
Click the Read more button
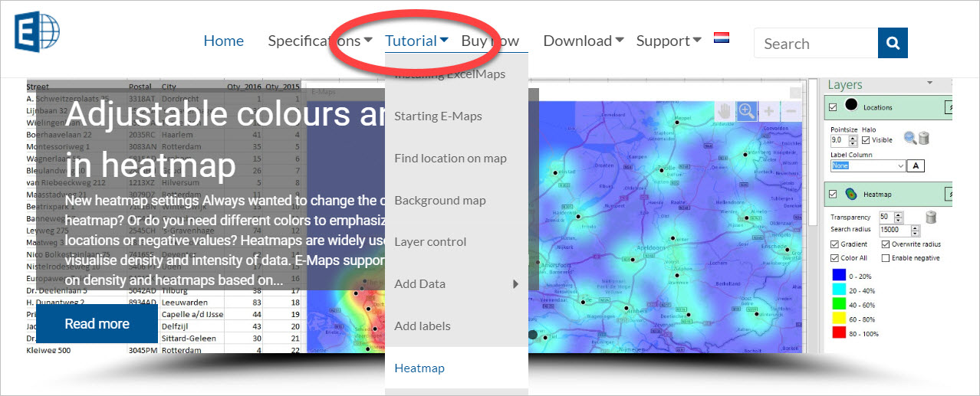point(97,324)
